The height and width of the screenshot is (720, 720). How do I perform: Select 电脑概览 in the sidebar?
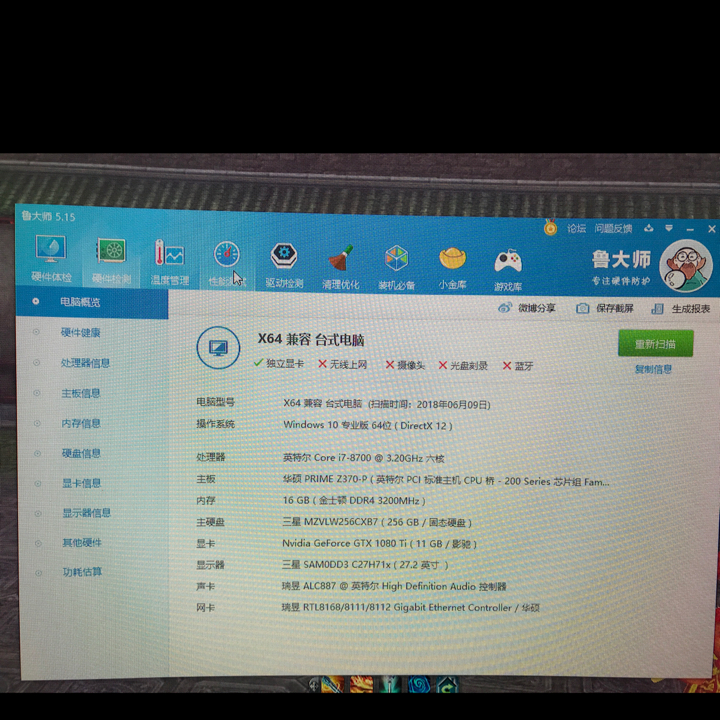(92, 302)
